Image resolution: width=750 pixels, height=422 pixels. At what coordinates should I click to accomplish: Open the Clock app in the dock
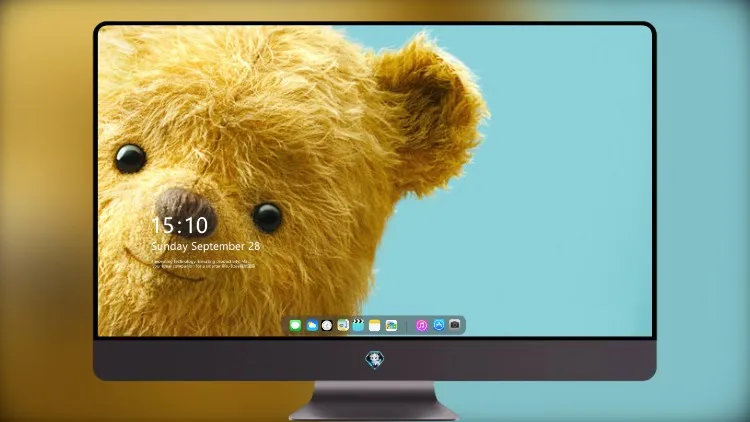(x=327, y=326)
